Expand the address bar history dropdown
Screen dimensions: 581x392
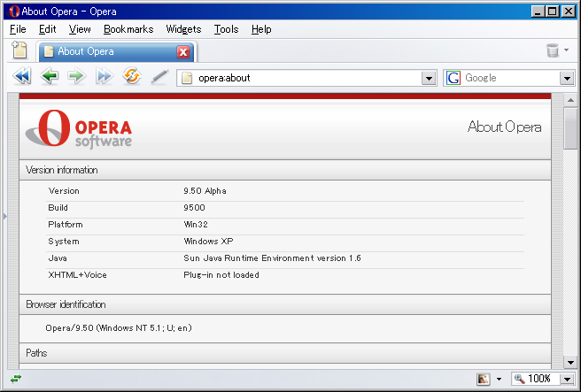point(429,78)
